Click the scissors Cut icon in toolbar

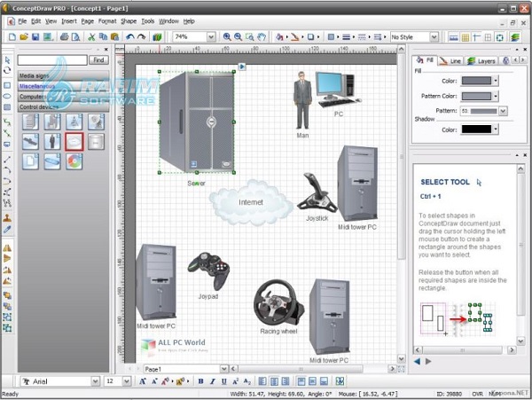click(x=91, y=37)
